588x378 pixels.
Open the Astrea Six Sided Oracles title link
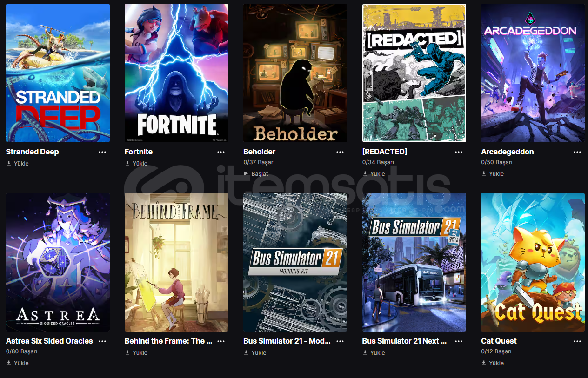point(49,341)
